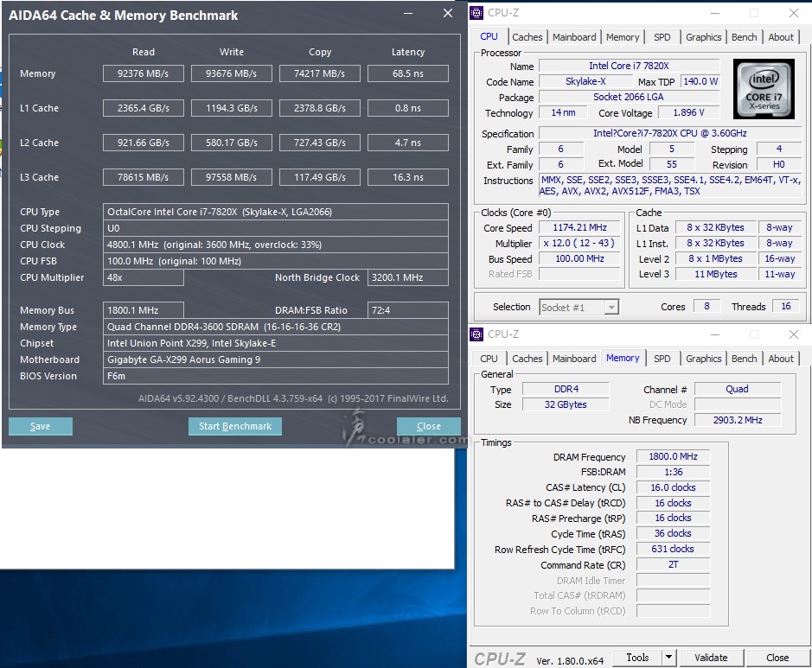Open the Tools dropdown arrow in CPU-Z
Image resolution: width=812 pixels, height=668 pixels.
pos(669,657)
